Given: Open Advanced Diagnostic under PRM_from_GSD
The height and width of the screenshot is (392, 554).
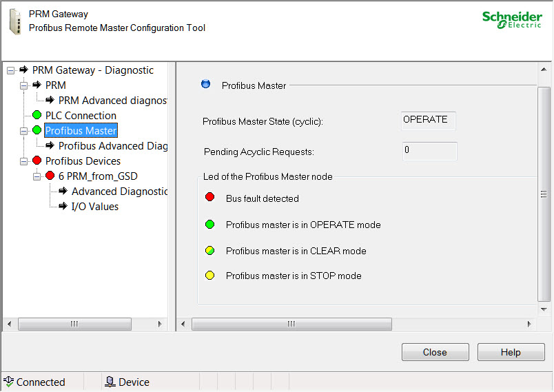Looking at the screenshot, I should 119,192.
